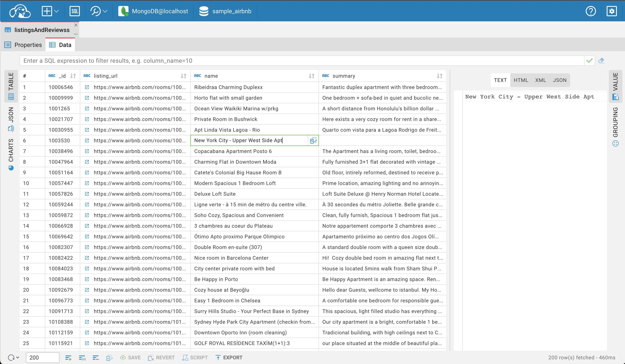The height and width of the screenshot is (364, 625).
Task: Click the REVERT button
Action: (161, 358)
